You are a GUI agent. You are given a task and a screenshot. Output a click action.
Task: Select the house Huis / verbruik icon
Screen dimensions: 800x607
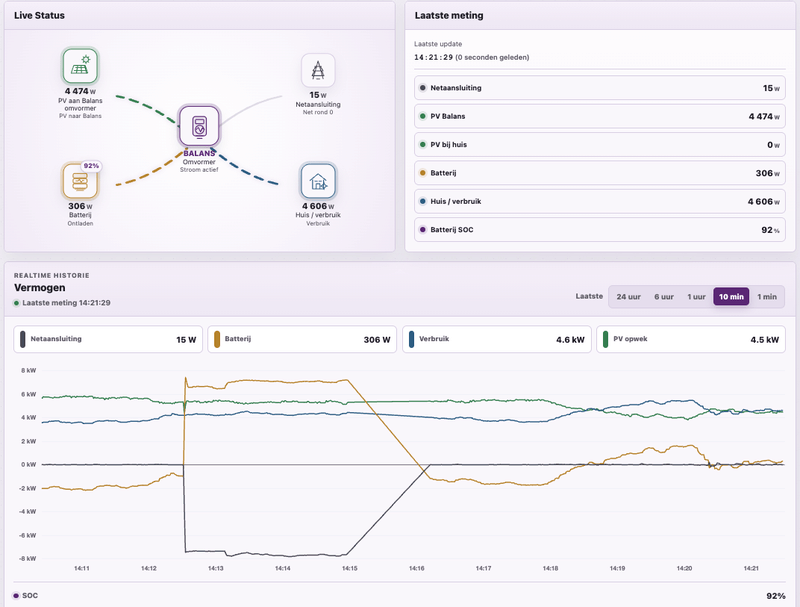pyautogui.click(x=318, y=181)
